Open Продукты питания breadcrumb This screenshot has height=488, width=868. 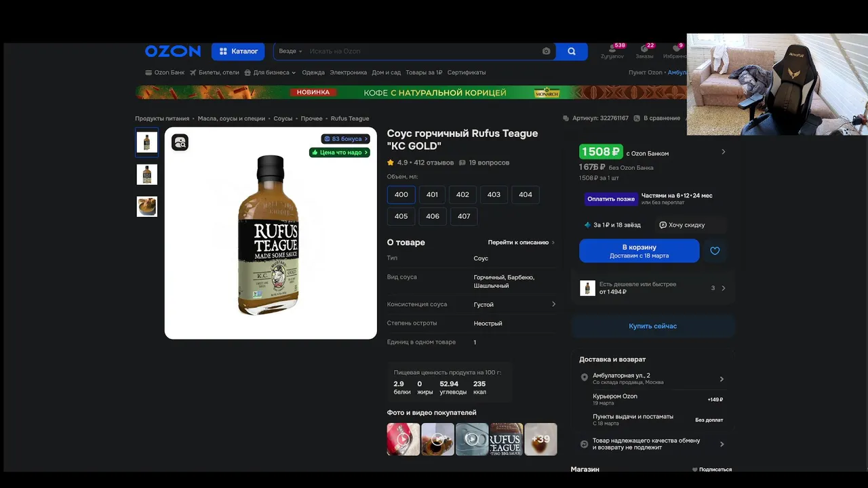tap(162, 119)
